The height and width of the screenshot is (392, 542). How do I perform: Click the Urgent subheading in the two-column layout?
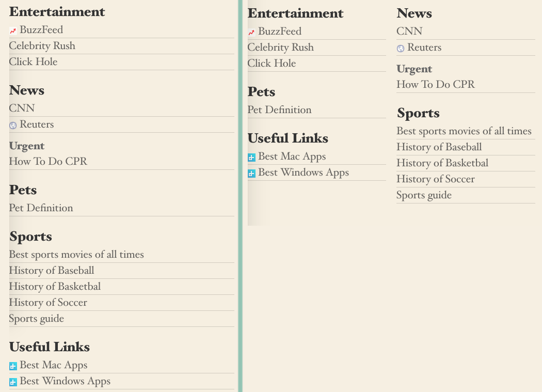[x=414, y=69]
